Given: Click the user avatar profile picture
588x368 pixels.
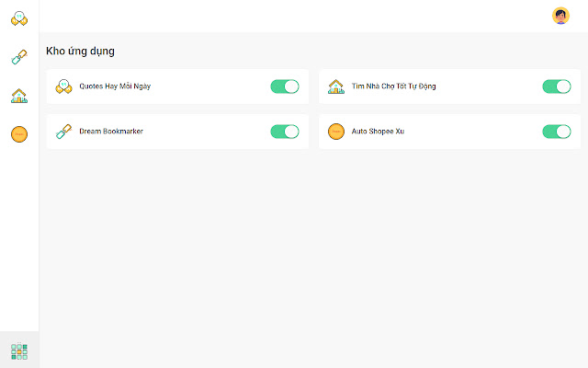Looking at the screenshot, I should (x=560, y=16).
